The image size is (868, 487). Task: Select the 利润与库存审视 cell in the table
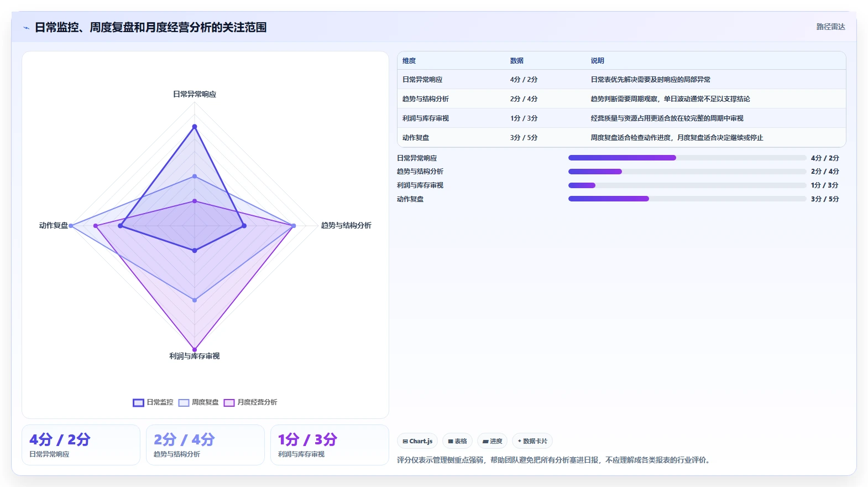click(x=426, y=118)
